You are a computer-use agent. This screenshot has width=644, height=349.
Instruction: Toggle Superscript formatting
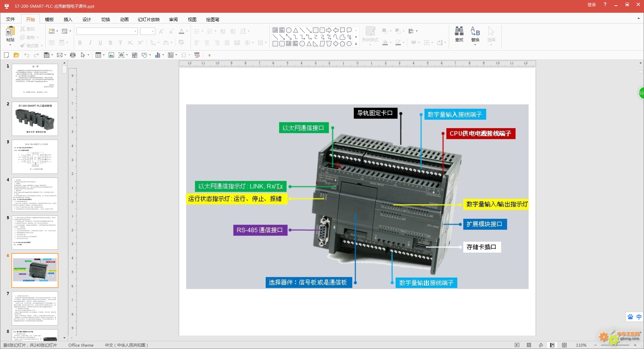140,43
